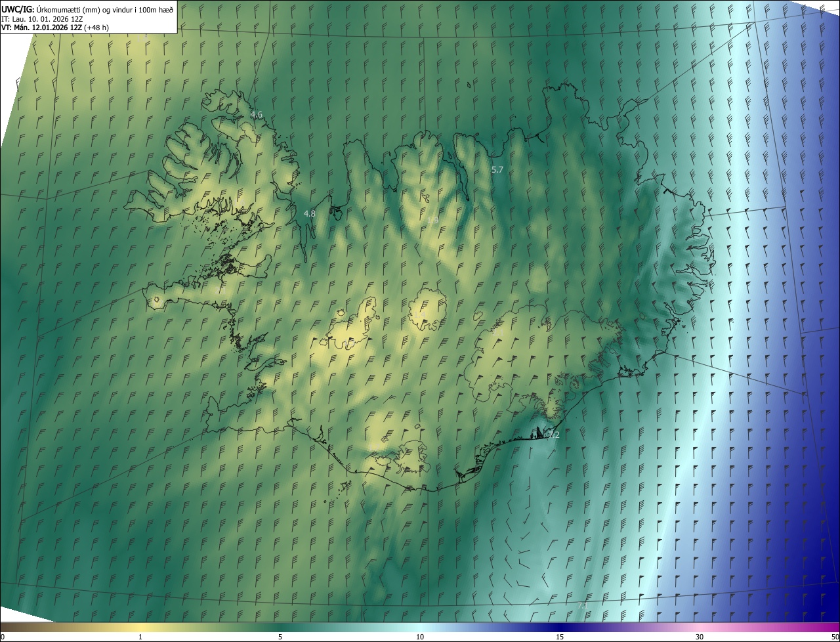Click the valid time line 'VT: Mán. 12.01.2026 12Z (+48 h)'
The width and height of the screenshot is (840, 642).
55,28
